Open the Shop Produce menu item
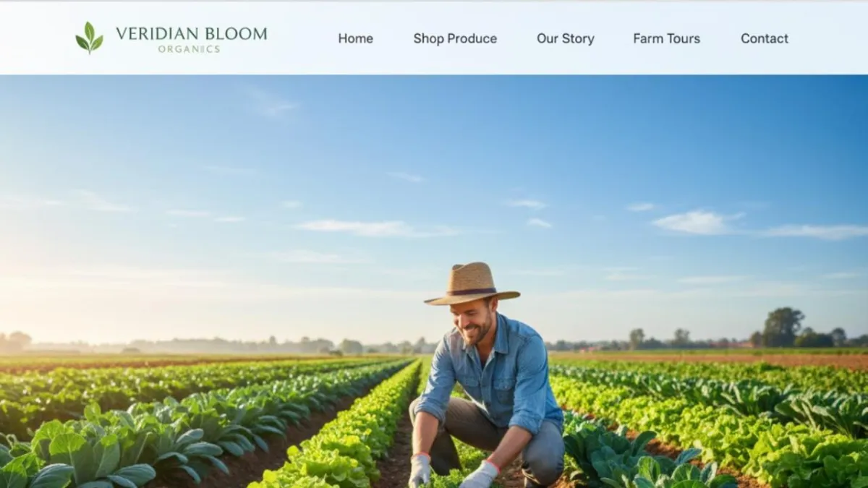The image size is (868, 488). point(455,38)
